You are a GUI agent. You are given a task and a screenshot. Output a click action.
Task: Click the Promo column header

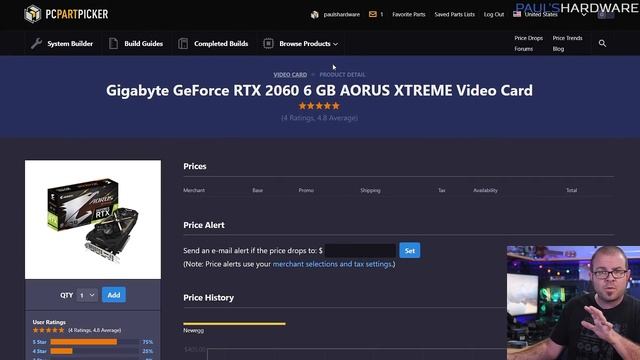(306, 190)
